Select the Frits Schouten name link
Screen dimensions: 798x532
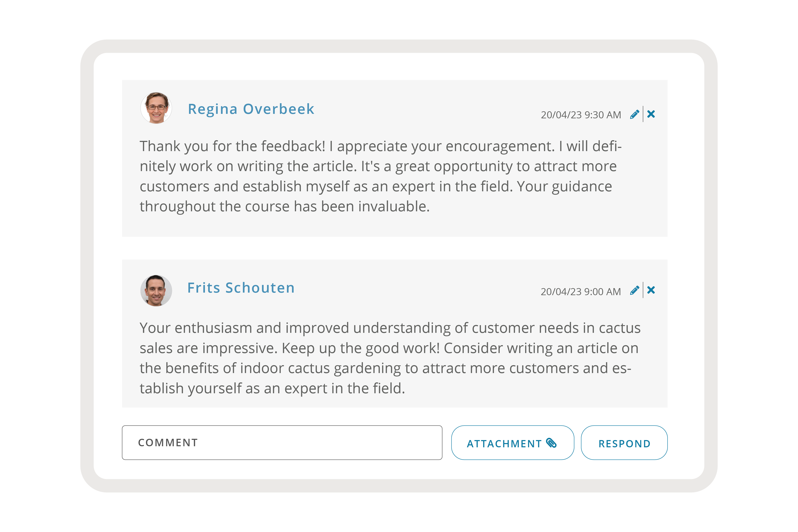coord(241,288)
